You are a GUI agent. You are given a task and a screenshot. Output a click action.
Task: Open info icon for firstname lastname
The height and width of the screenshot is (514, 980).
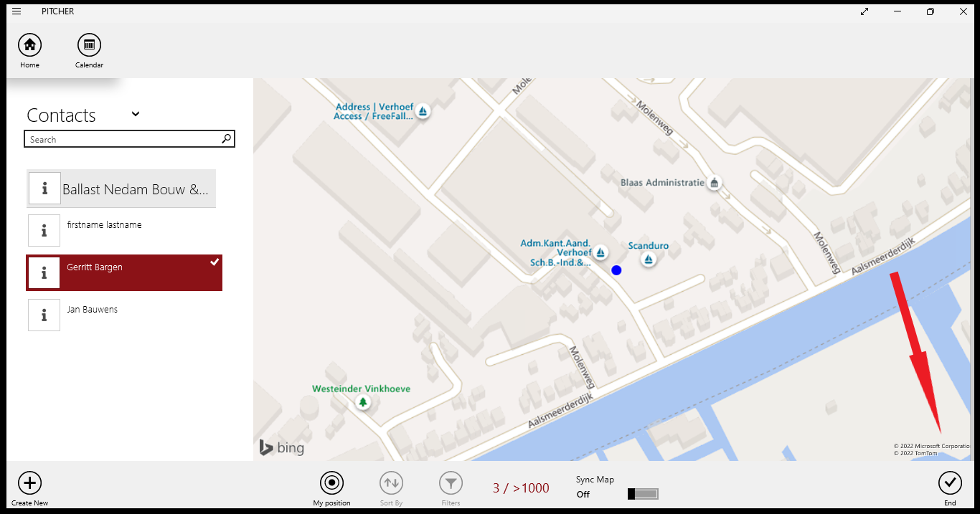tap(44, 230)
